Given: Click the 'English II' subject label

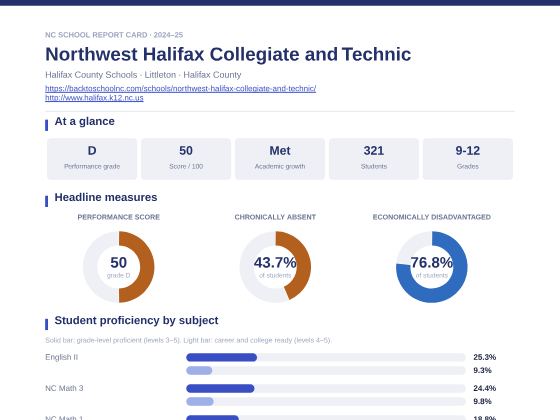Looking at the screenshot, I should [x=61, y=357].
